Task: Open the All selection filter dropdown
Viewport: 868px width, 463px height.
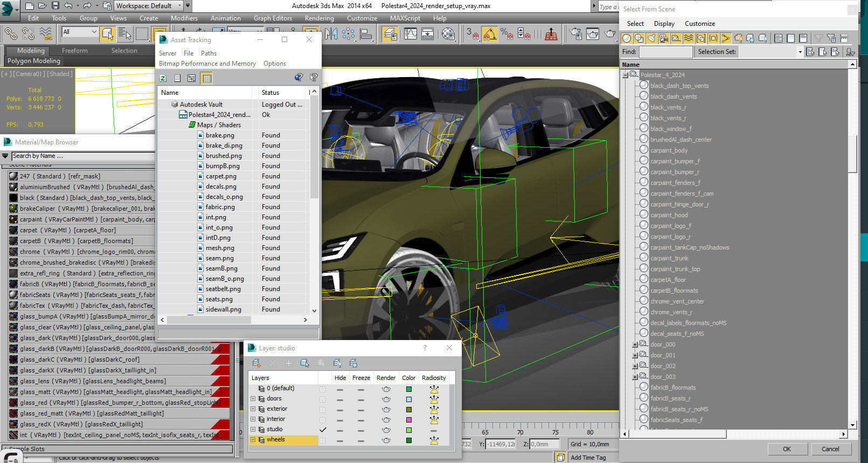Action: [x=80, y=32]
